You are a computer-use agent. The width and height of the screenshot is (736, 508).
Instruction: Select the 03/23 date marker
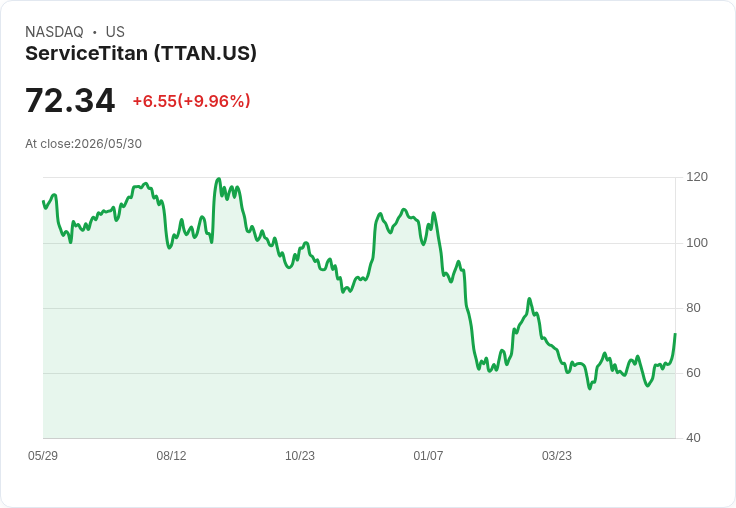coord(557,455)
